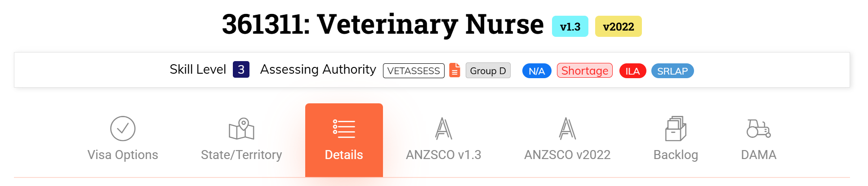Click the Visa Options checkmark icon
The image size is (868, 186).
tap(123, 128)
